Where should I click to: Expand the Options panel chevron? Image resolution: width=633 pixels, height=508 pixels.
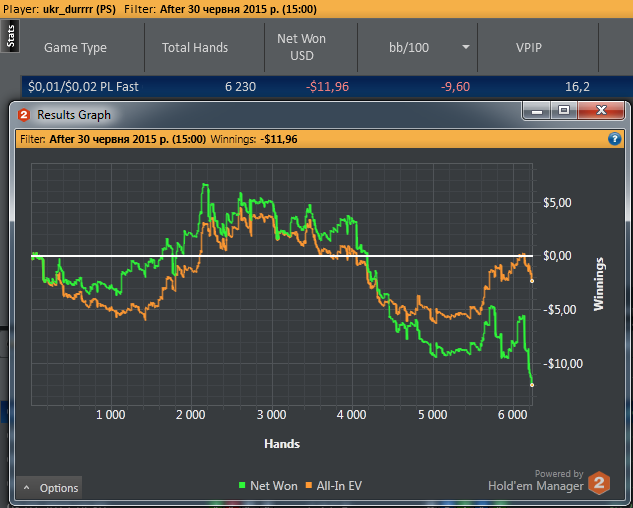pos(27,488)
